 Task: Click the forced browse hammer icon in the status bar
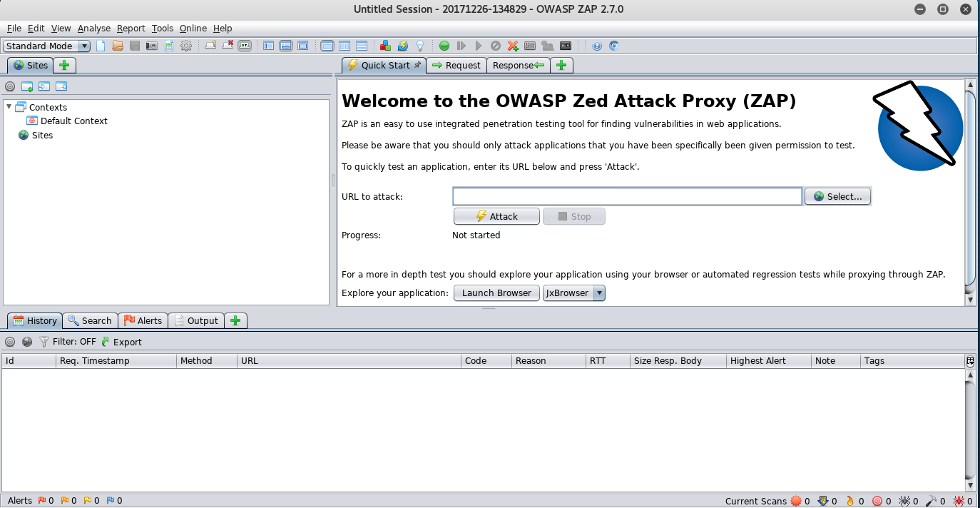931,501
